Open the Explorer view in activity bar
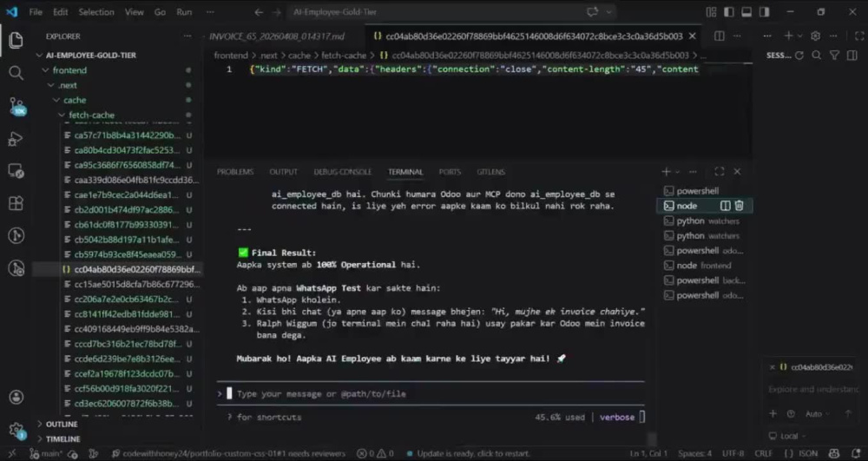 pos(16,41)
